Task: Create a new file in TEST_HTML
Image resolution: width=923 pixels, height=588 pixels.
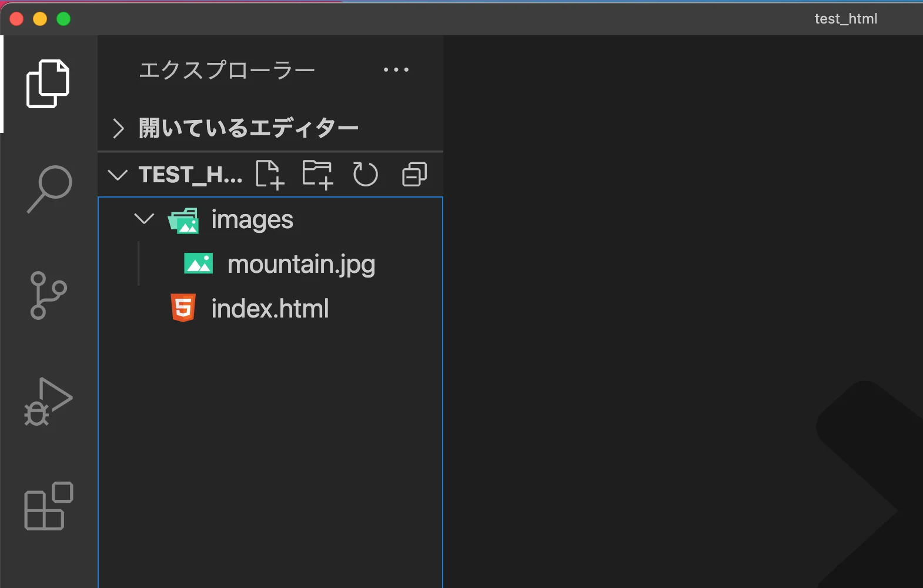Action: pos(270,175)
